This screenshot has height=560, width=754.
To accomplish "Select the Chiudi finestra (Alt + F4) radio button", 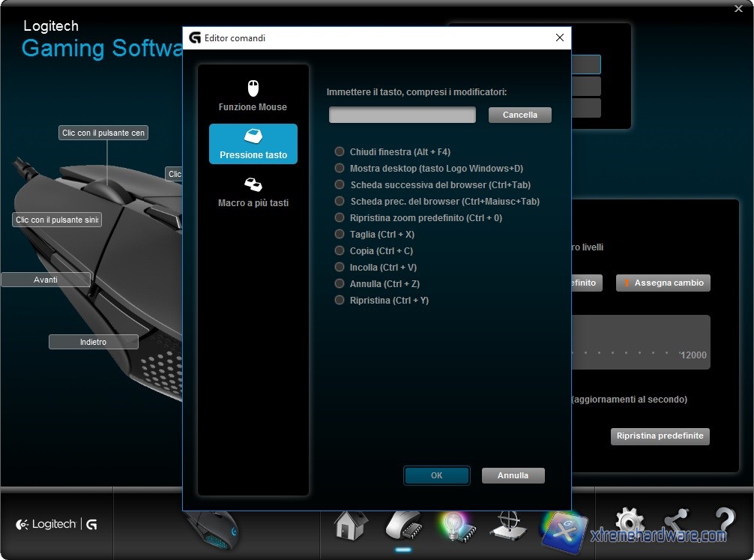I will (340, 152).
